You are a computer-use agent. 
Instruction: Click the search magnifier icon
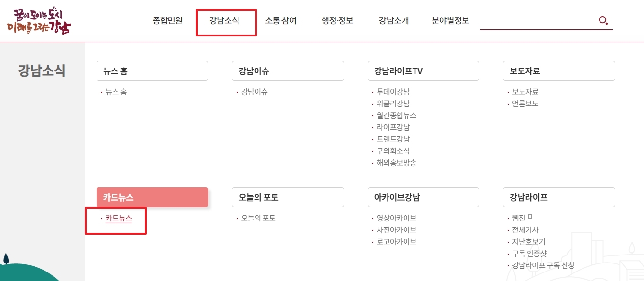(x=603, y=20)
